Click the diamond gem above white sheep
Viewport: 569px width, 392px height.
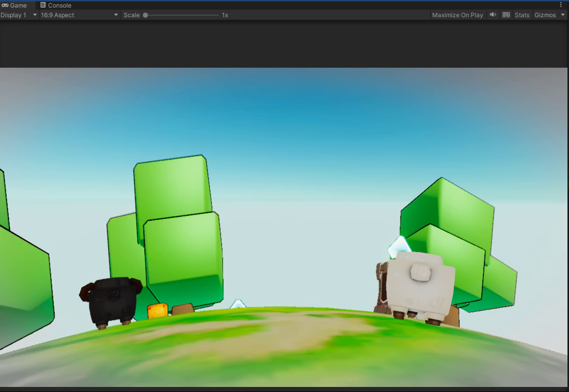point(399,246)
